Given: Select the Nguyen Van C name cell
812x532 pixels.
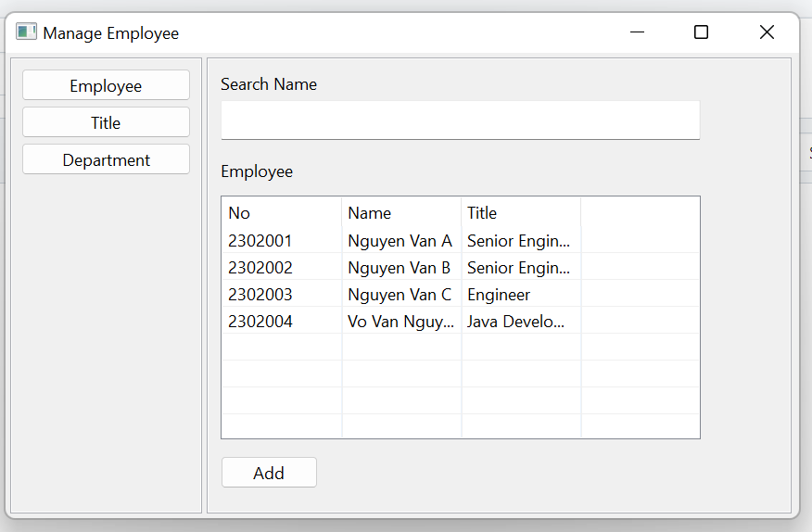Looking at the screenshot, I should 401,295.
